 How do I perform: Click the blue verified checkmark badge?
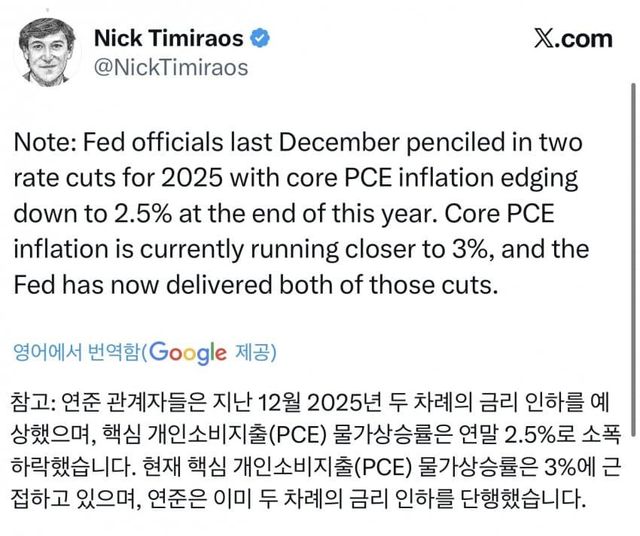pyautogui.click(x=259, y=39)
